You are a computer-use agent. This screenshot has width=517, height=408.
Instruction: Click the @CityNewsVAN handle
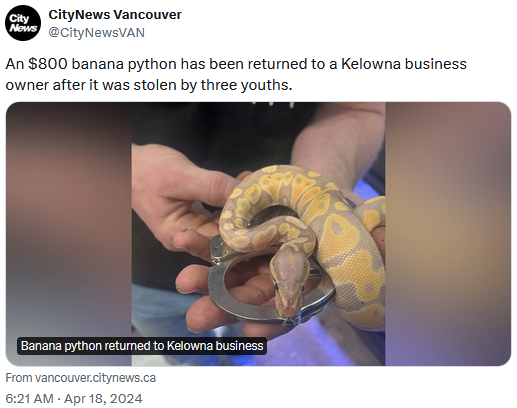[97, 33]
